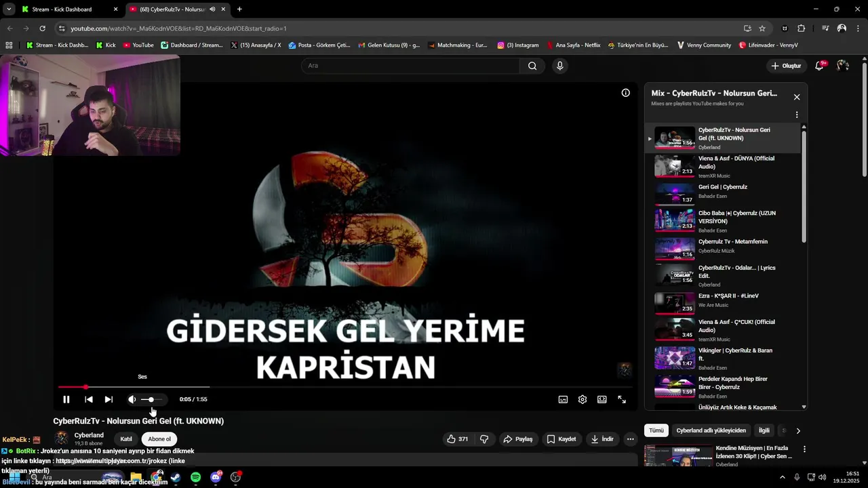Search with the magnifying glass button
868x488 pixels.
[532, 66]
